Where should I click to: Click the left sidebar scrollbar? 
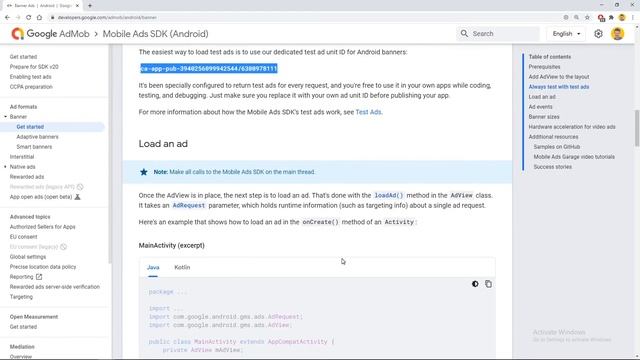click(x=110, y=154)
